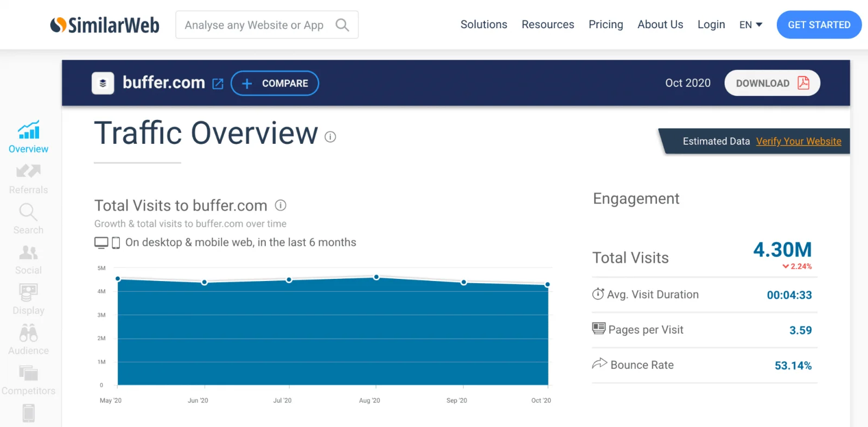
Task: Click the Traffic Overview info icon
Action: coord(330,137)
